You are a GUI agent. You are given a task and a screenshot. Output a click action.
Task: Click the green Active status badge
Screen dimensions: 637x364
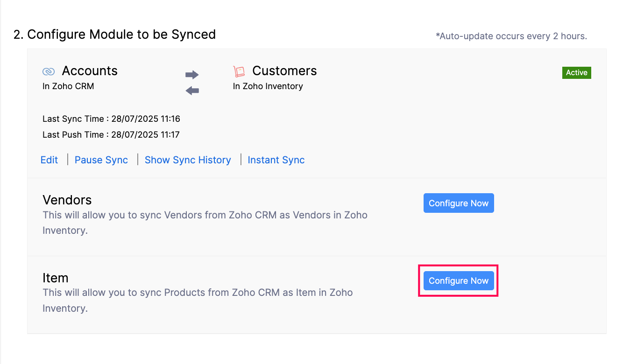click(576, 72)
